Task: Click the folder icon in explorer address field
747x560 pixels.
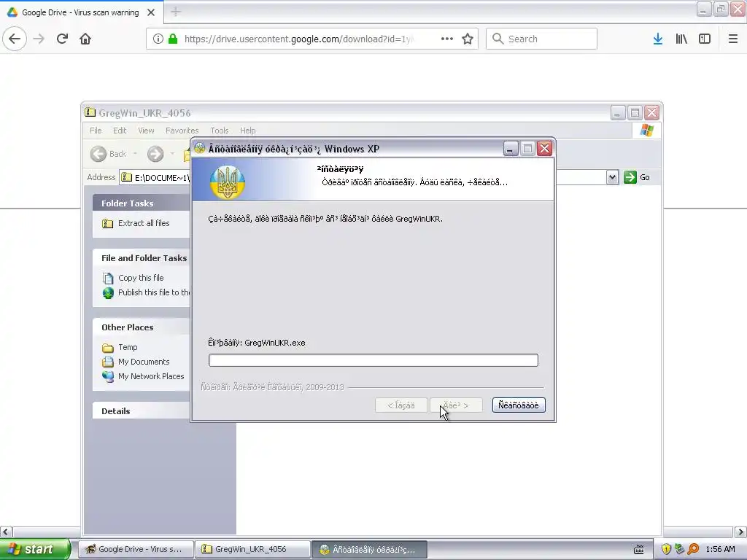Action: [126, 177]
